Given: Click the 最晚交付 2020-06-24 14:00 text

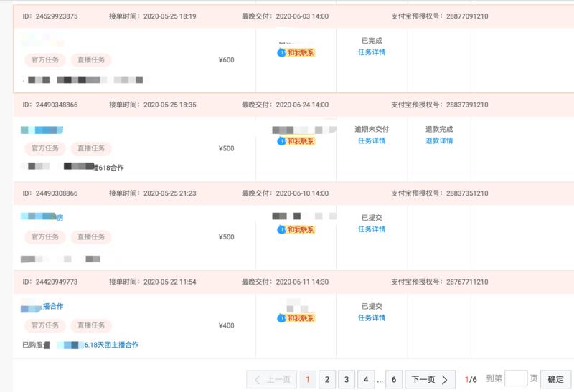Looking at the screenshot, I should [285, 105].
